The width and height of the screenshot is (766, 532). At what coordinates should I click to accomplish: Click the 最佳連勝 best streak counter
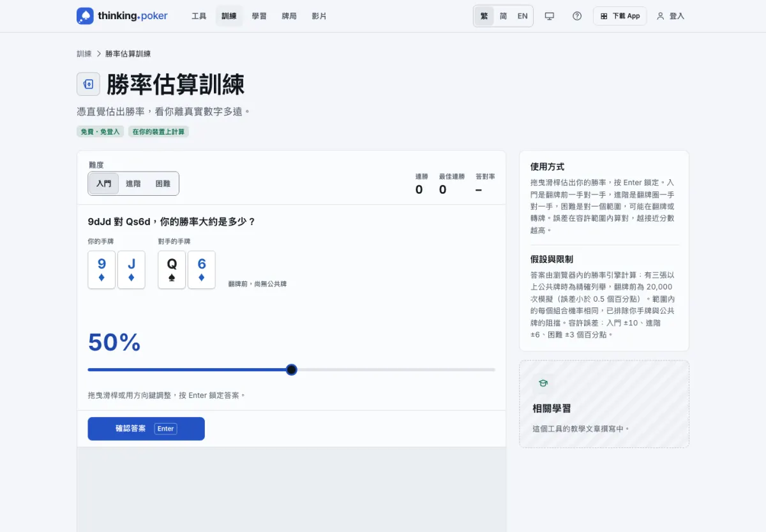tap(451, 184)
